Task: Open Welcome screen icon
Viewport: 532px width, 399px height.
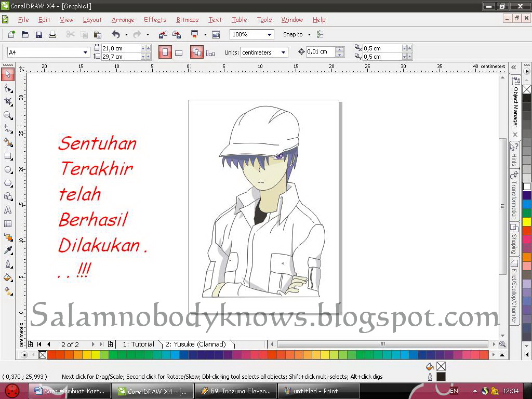Action: pos(216,34)
